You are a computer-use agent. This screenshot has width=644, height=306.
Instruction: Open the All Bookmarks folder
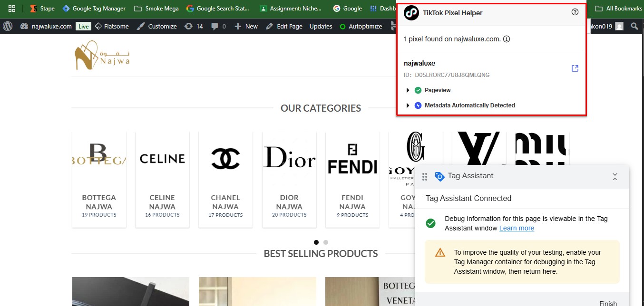point(618,9)
